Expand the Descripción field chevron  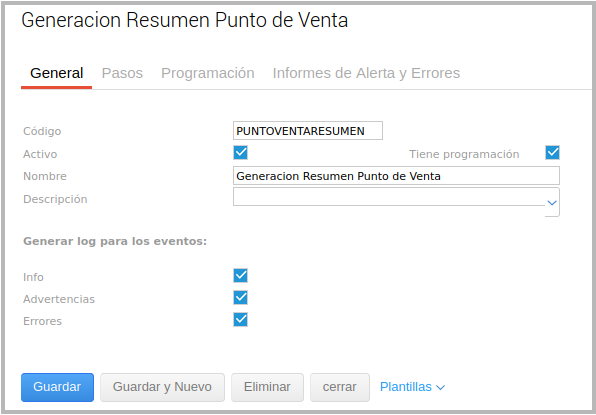click(552, 203)
